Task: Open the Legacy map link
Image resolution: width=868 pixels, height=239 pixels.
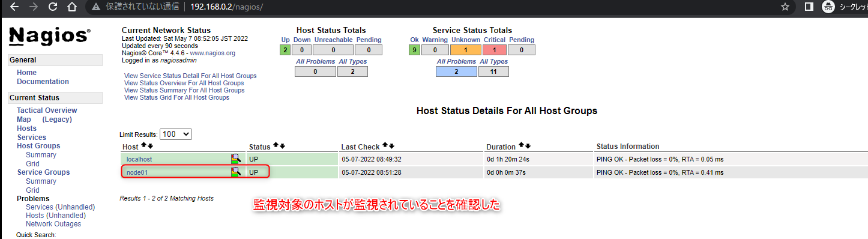Action: pos(57,119)
